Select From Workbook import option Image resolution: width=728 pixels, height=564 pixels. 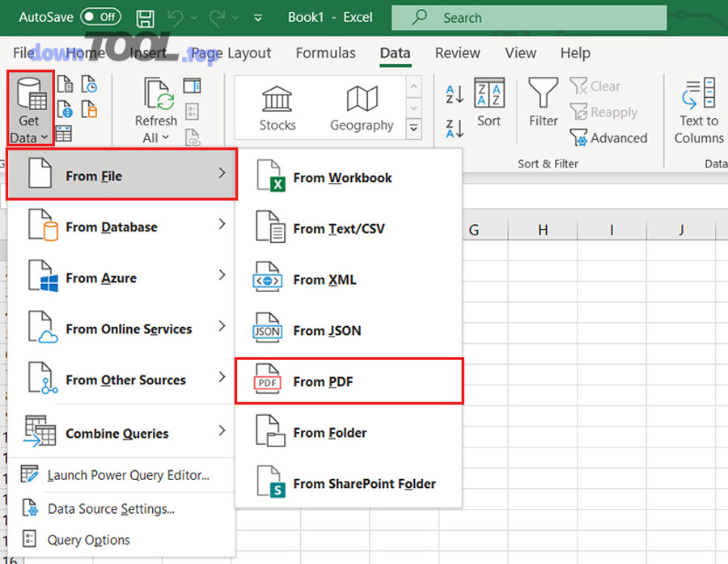click(342, 177)
